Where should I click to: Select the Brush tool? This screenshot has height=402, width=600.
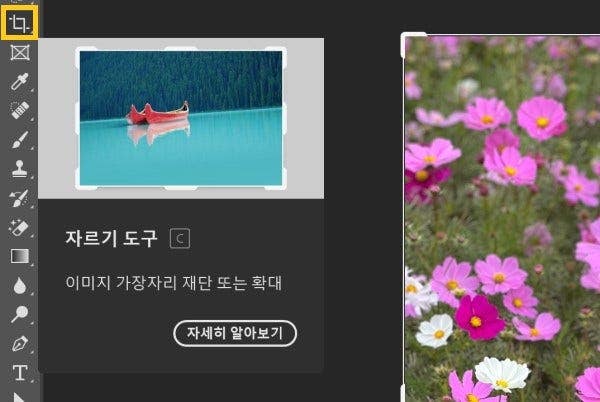click(20, 139)
